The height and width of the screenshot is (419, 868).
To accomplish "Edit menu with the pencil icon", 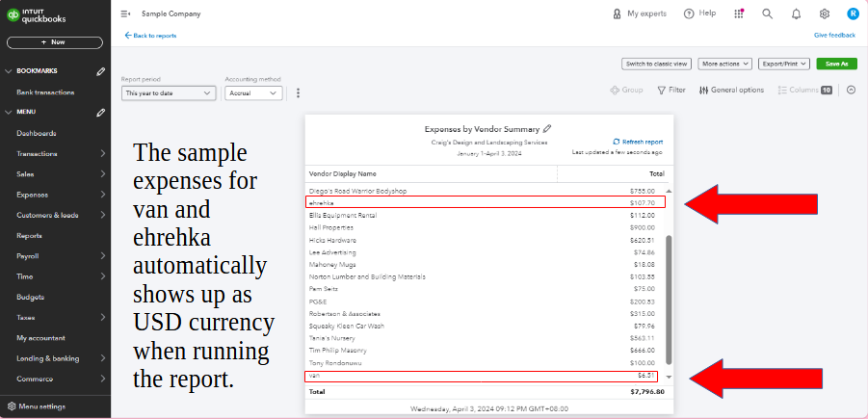I will 100,113.
